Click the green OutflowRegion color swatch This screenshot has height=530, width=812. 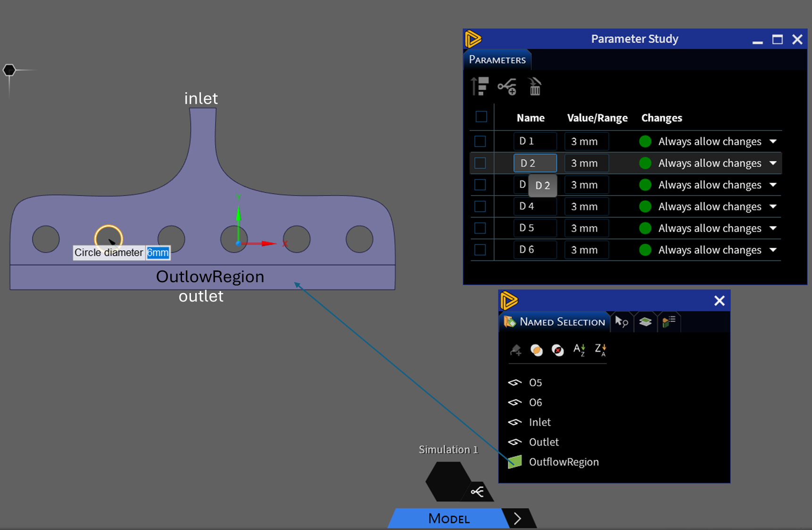515,462
